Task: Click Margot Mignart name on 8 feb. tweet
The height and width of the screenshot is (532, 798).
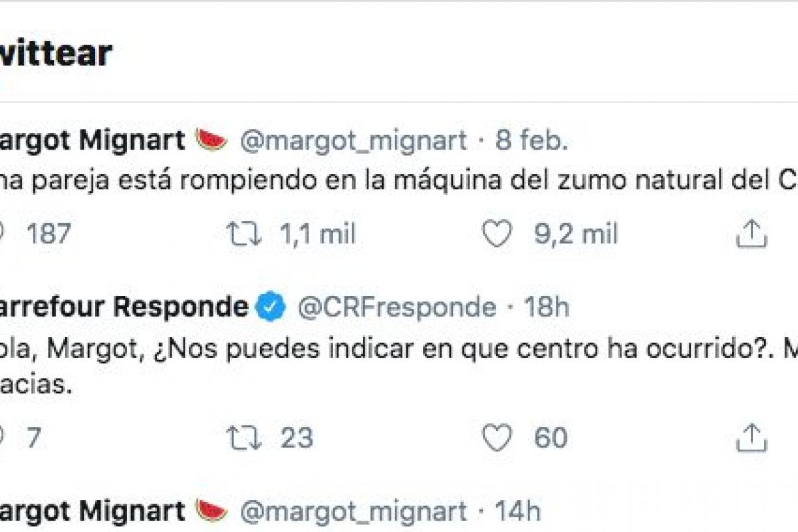Action: coord(93,140)
